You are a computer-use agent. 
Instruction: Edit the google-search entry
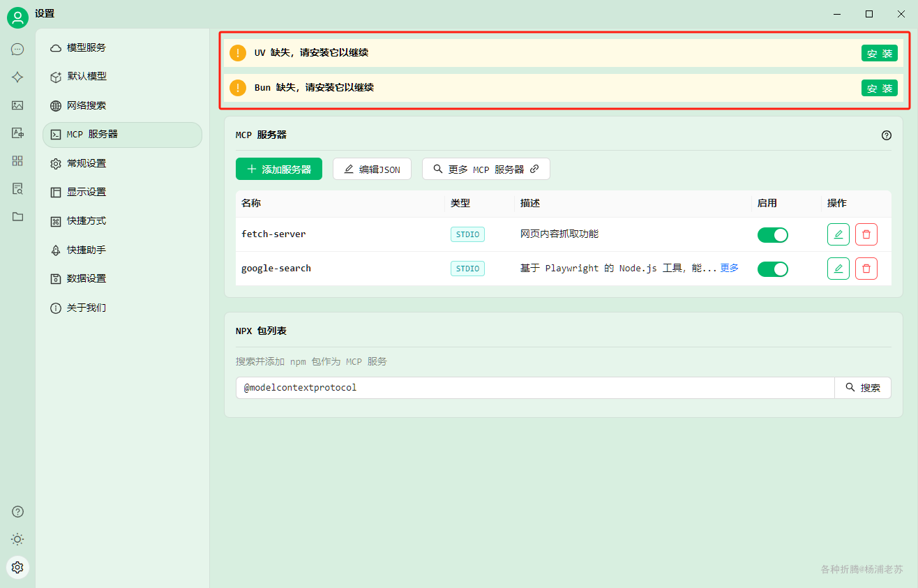838,269
